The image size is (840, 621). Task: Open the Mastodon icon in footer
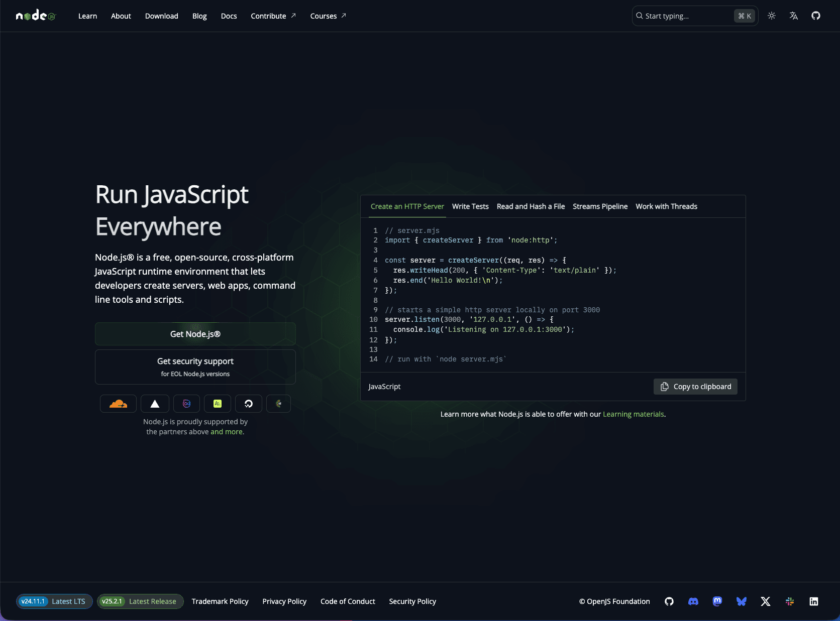[x=717, y=601]
